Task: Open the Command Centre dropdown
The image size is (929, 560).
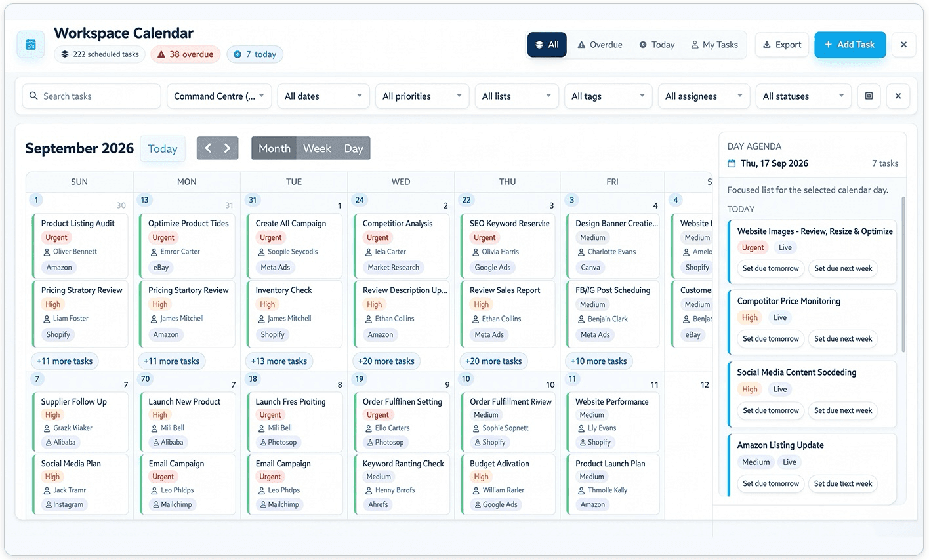Action: [x=219, y=96]
